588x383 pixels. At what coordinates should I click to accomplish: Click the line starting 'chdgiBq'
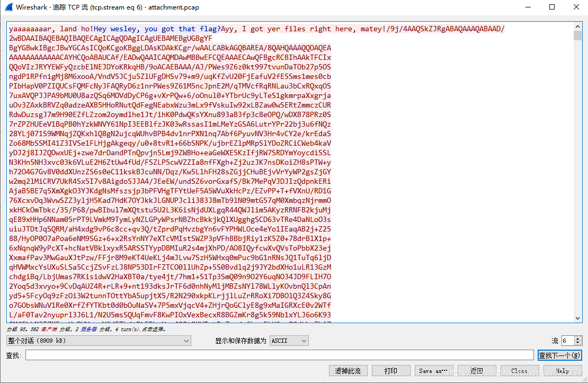170,277
